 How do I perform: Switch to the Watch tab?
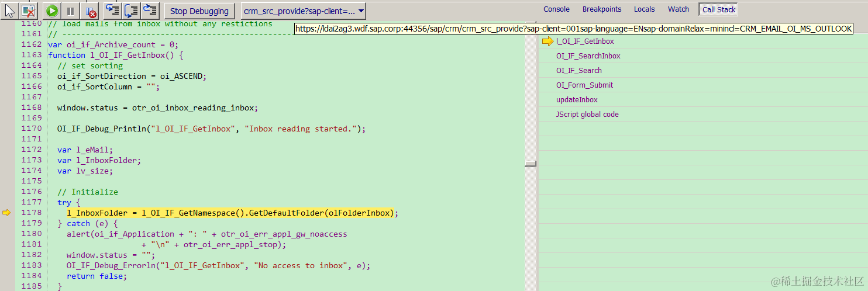coord(678,9)
